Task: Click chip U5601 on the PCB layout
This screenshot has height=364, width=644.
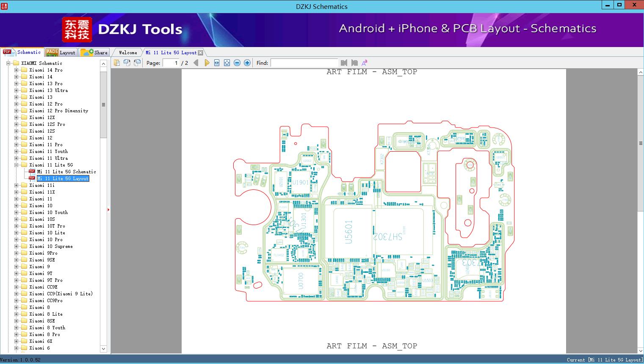Action: click(349, 232)
